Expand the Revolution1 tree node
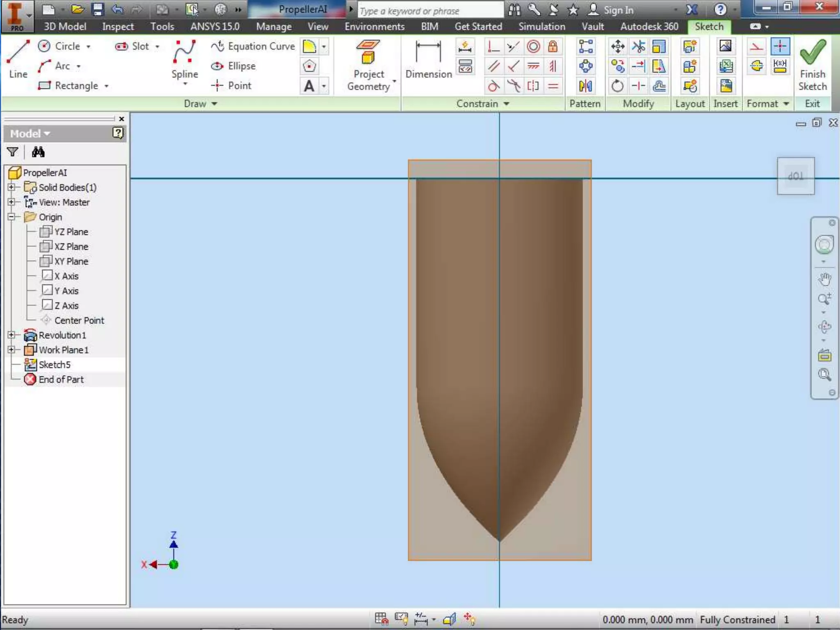840x630 pixels. coord(11,335)
